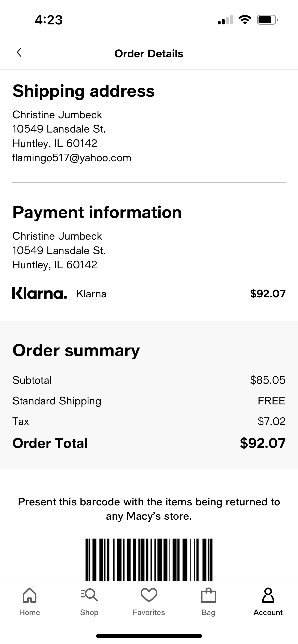Tap the battery status icon
298x644 pixels.
point(267,20)
